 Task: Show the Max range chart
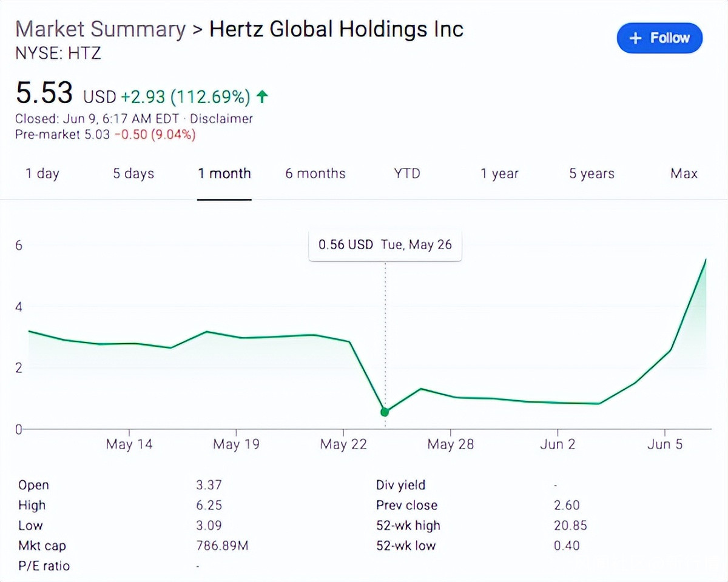click(x=684, y=174)
